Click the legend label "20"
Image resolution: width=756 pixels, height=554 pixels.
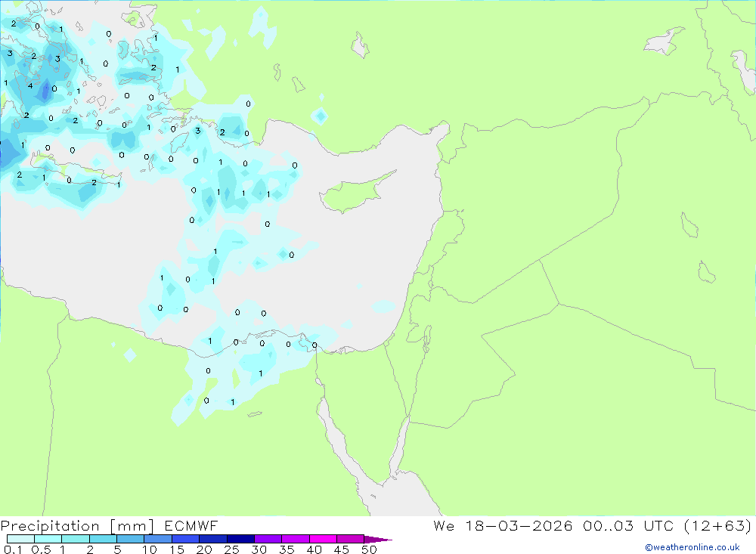point(204,549)
